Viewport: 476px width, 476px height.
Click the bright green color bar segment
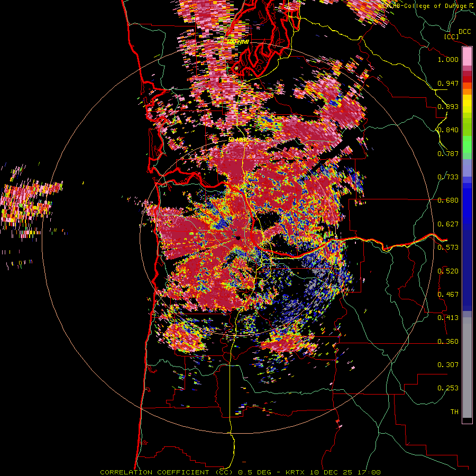click(x=467, y=144)
